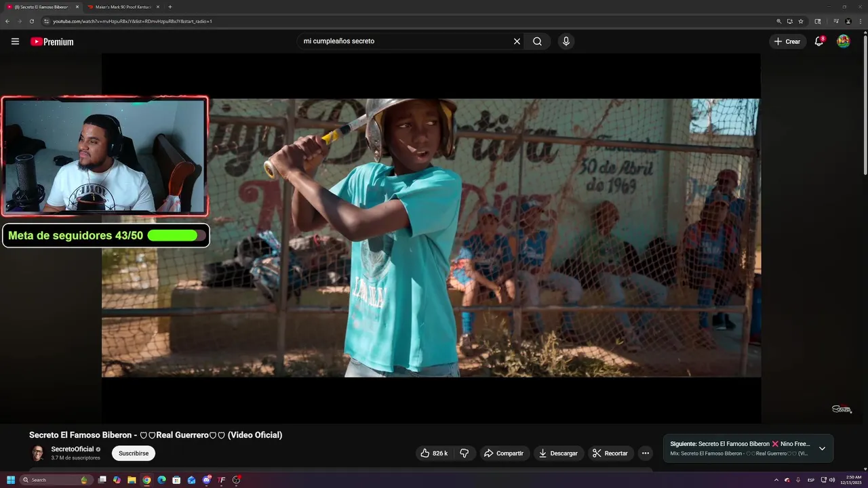
Task: Run search with the magnifier button
Action: click(x=537, y=41)
